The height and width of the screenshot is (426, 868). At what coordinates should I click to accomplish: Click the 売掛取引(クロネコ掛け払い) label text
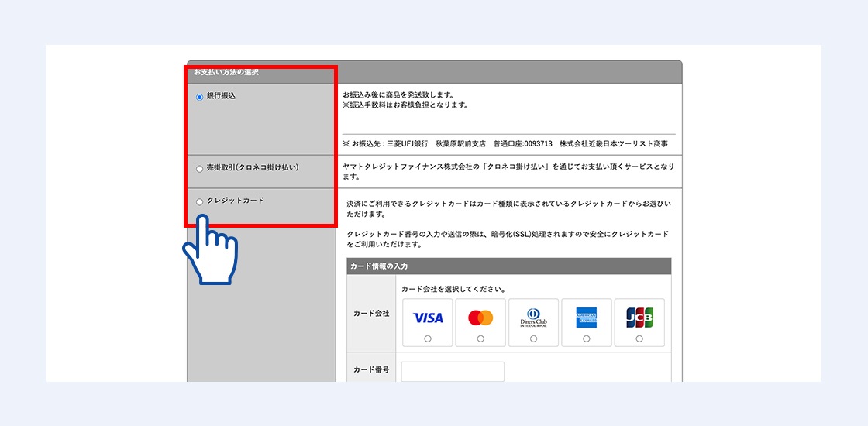pos(253,167)
